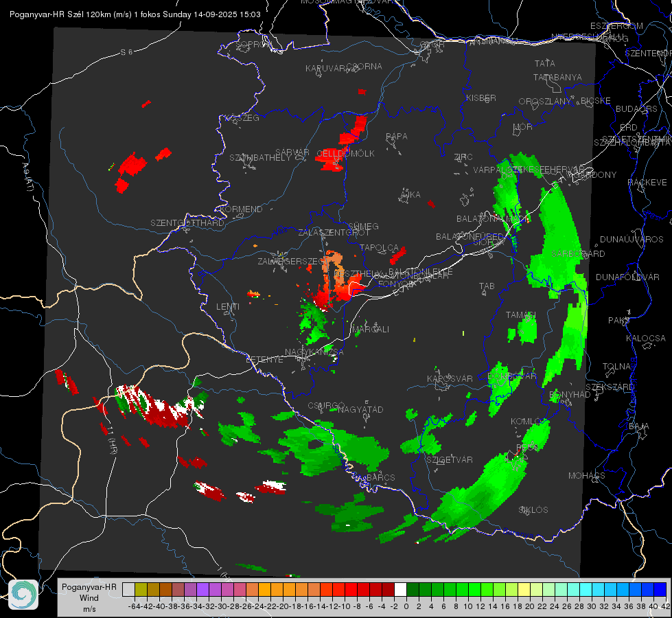This screenshot has width=672, height=618.
Task: Click the 'SZOMBATHELY' city label
Action: 259,158
